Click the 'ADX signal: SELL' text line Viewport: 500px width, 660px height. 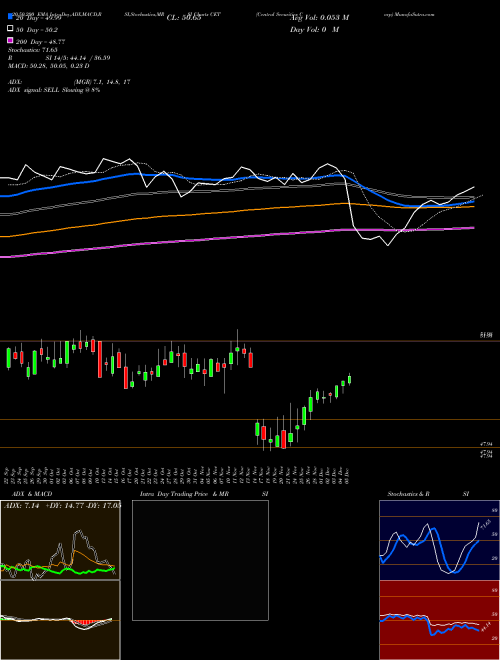tap(54, 90)
